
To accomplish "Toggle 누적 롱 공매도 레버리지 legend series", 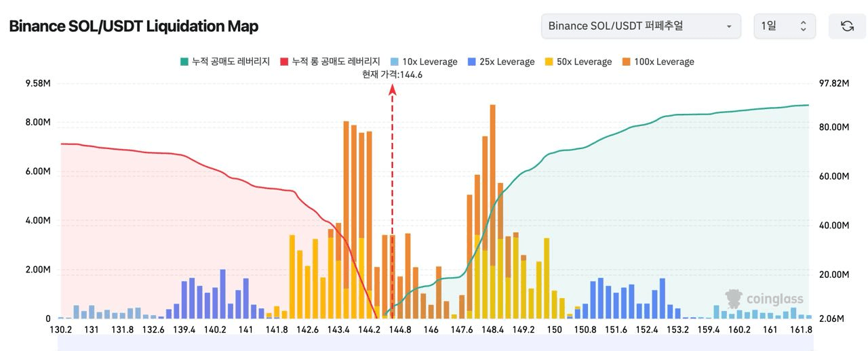I will point(330,62).
